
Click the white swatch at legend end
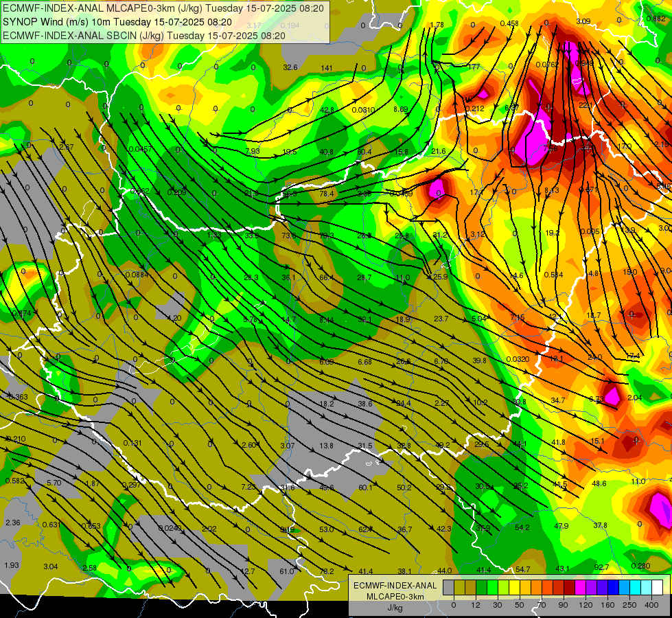point(657,587)
